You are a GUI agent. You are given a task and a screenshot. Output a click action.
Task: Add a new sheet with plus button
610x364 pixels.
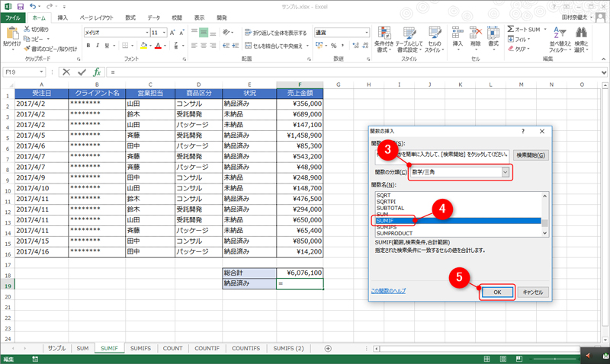click(328, 349)
